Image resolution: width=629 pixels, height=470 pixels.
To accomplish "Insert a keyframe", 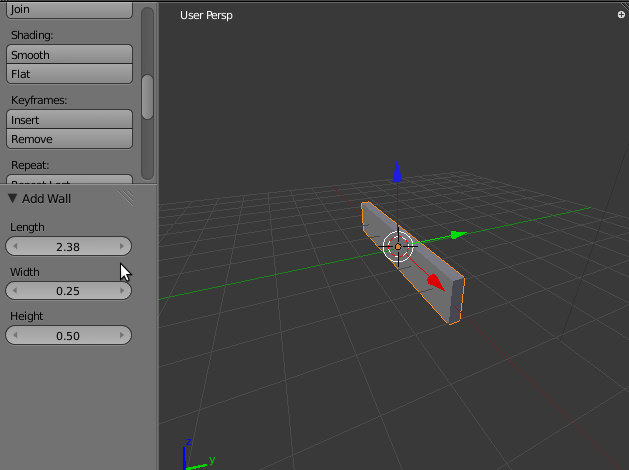I will click(69, 120).
